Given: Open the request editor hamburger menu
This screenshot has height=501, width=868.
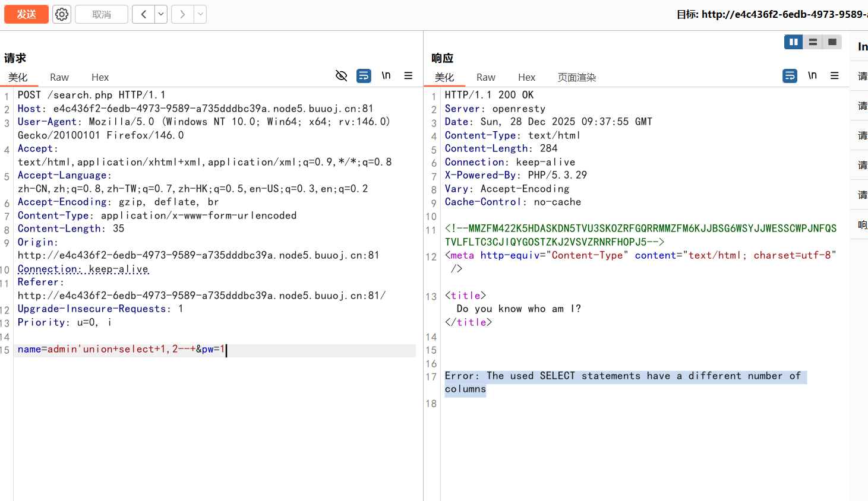Looking at the screenshot, I should 408,75.
